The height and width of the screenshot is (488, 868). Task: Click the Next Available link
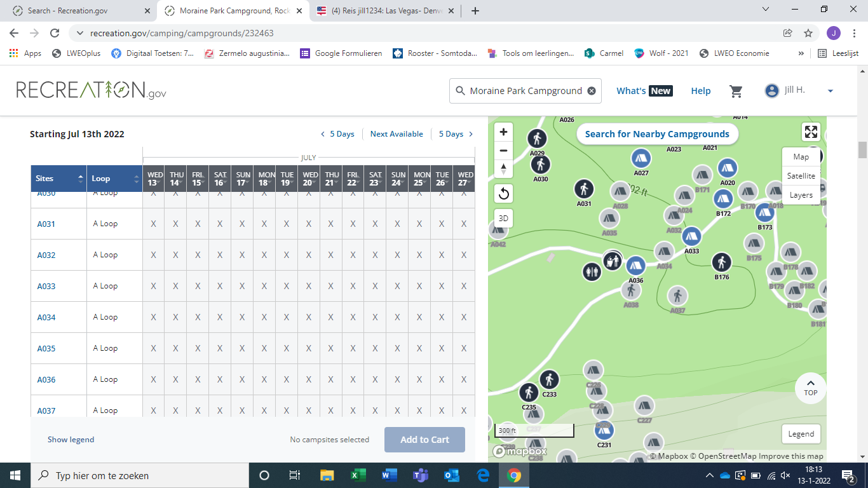[397, 134]
